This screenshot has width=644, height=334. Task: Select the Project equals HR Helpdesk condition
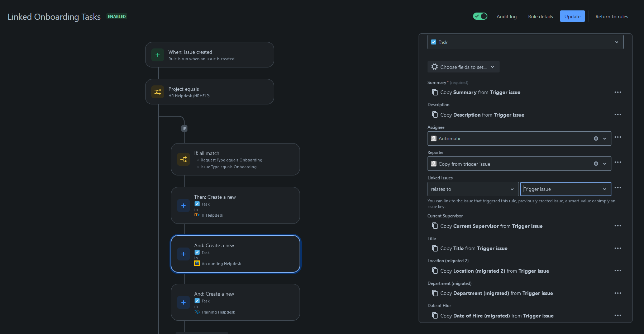[x=210, y=91]
